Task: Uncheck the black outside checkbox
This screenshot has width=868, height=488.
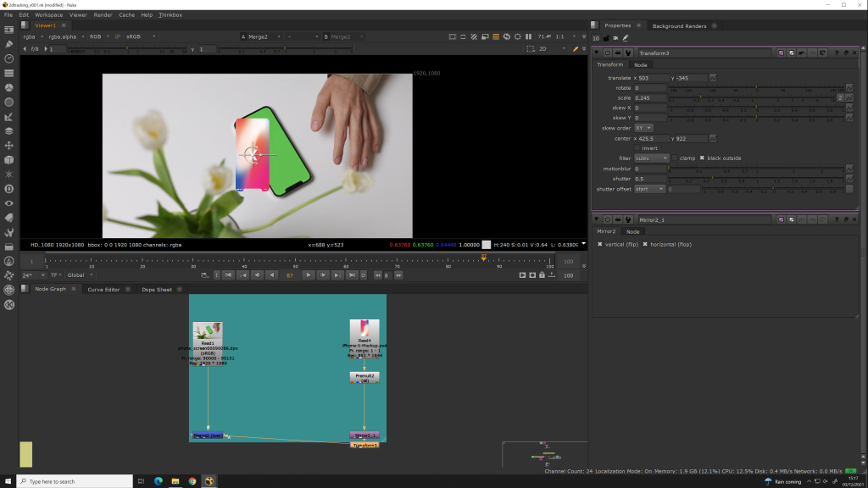Action: point(702,158)
